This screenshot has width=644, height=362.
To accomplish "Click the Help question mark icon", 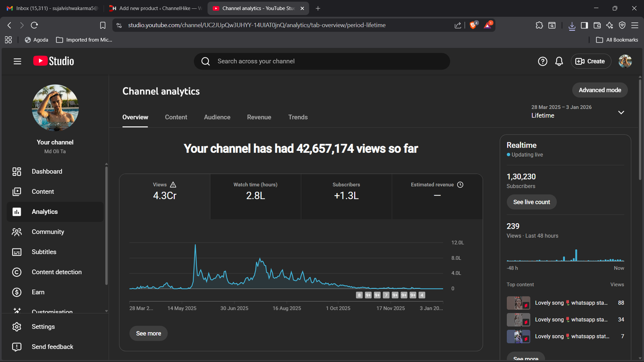I will point(543,61).
